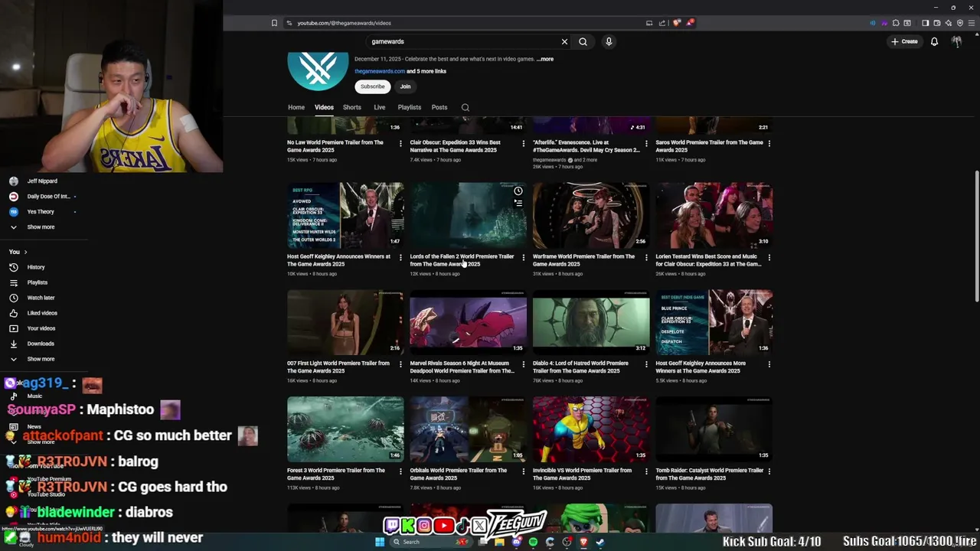Click the magnifier search button beside the search box
Viewport: 980px width, 551px height.
(583, 41)
